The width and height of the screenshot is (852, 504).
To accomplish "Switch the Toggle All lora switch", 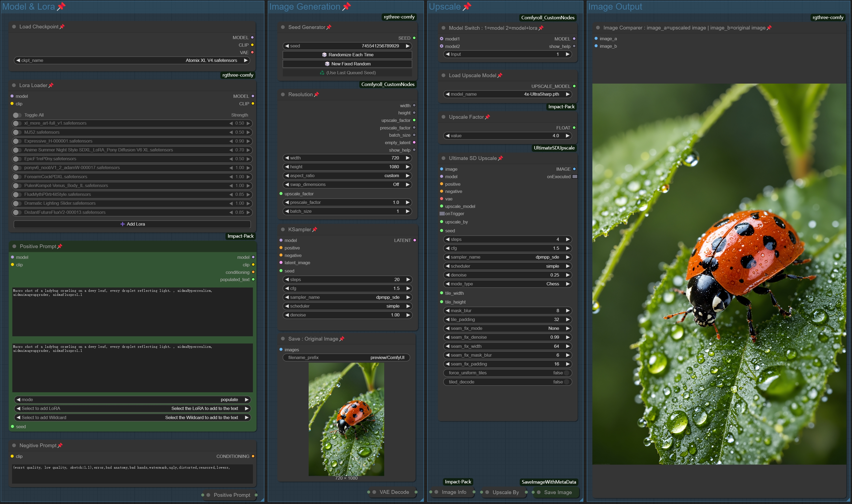I will tap(17, 115).
